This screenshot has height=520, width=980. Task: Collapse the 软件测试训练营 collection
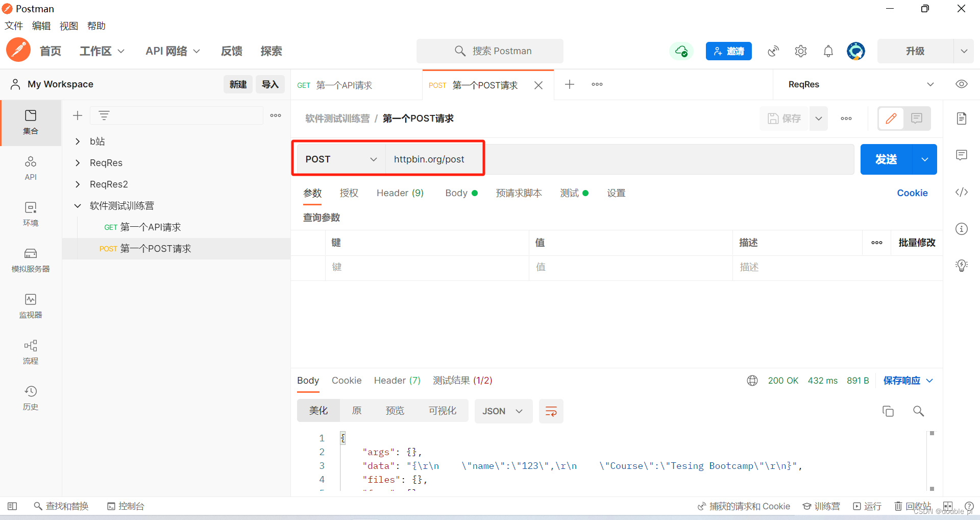(x=78, y=206)
